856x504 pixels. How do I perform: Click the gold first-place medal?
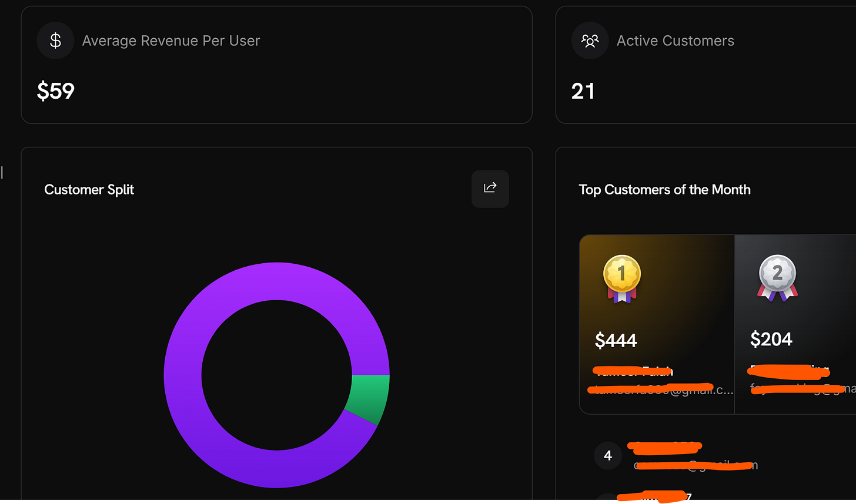click(x=622, y=278)
